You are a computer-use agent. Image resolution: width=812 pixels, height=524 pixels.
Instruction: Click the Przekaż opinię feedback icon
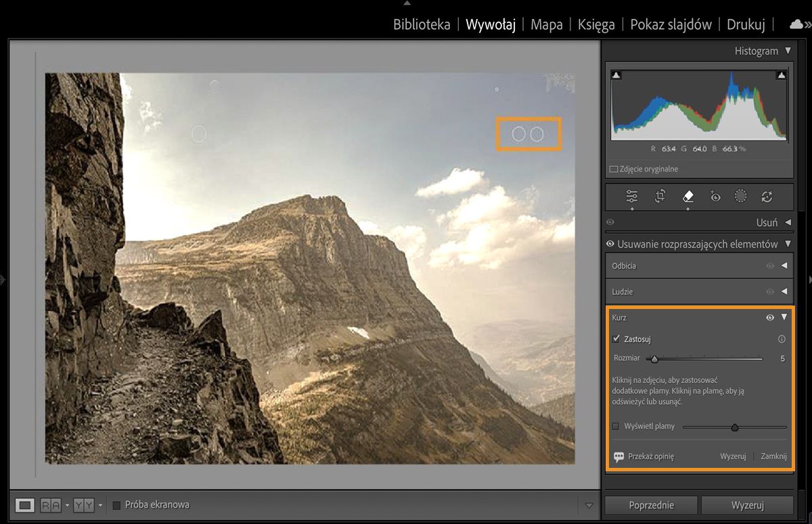[x=618, y=456]
